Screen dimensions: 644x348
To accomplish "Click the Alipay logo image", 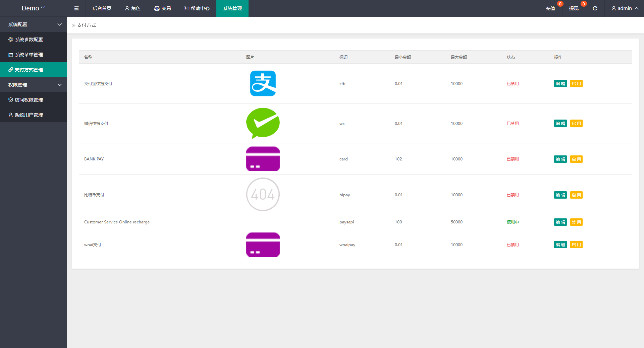I will point(263,83).
